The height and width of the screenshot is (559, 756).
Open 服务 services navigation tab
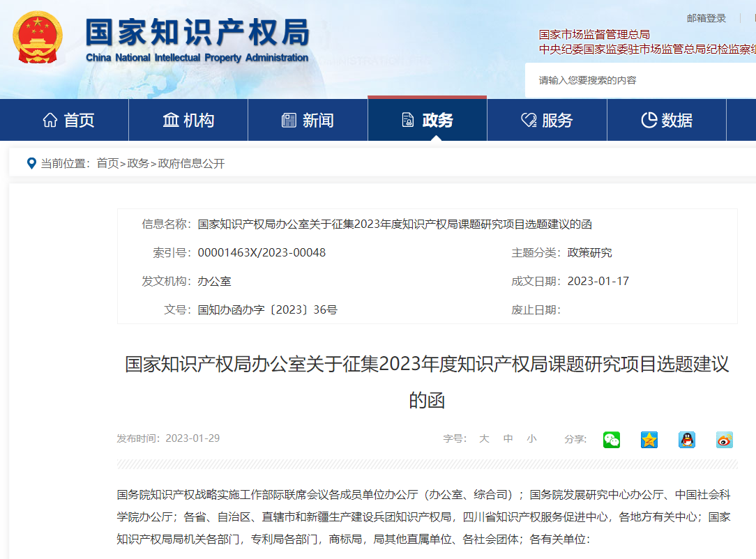point(547,121)
